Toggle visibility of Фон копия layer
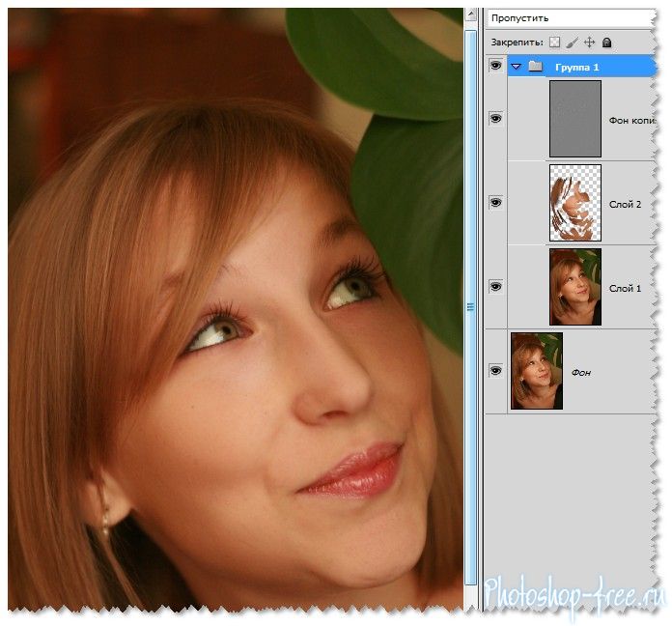Image resolution: width=672 pixels, height=626 pixels. (x=496, y=118)
